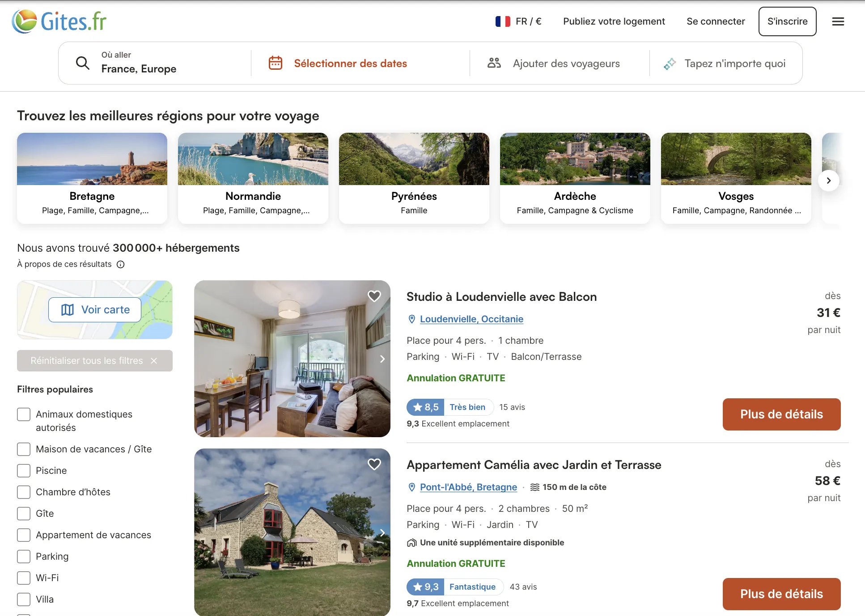Click Publiez votre logement
Screen dimensions: 865x616
[614, 21]
